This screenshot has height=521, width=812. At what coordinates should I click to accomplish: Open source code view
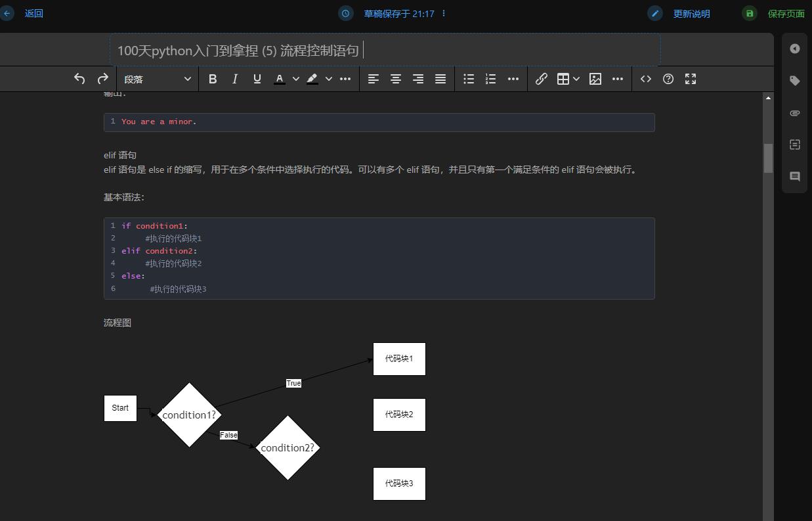(x=646, y=79)
